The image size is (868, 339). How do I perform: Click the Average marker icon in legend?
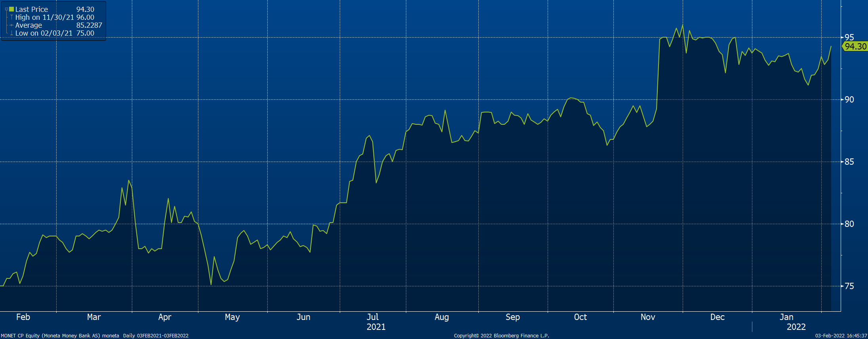click(x=11, y=25)
